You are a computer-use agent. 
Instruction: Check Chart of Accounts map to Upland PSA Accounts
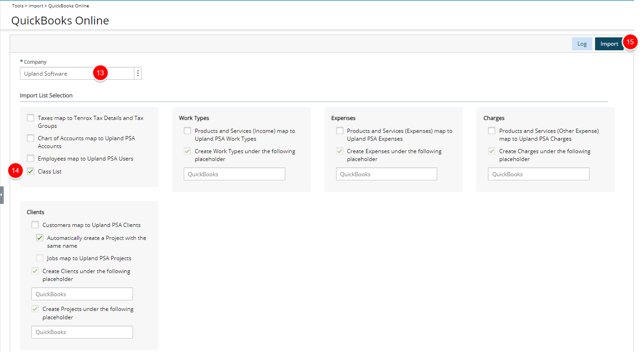pos(30,138)
